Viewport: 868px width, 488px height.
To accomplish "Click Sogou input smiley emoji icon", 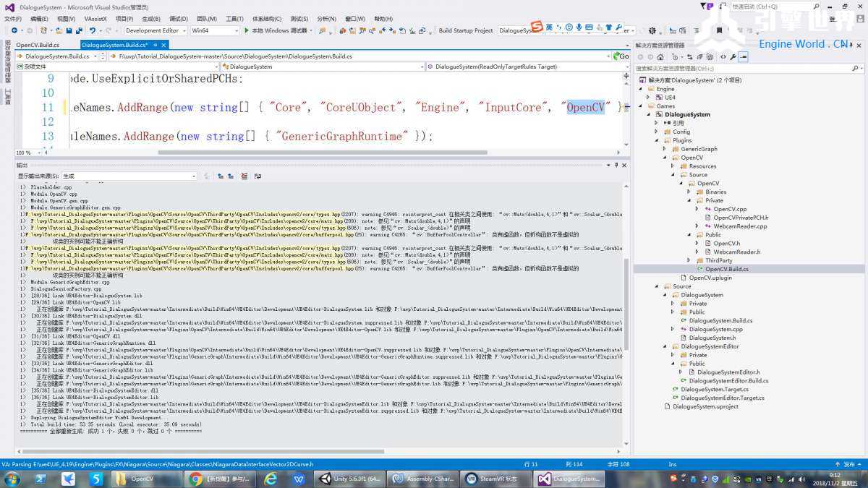I will click(569, 27).
